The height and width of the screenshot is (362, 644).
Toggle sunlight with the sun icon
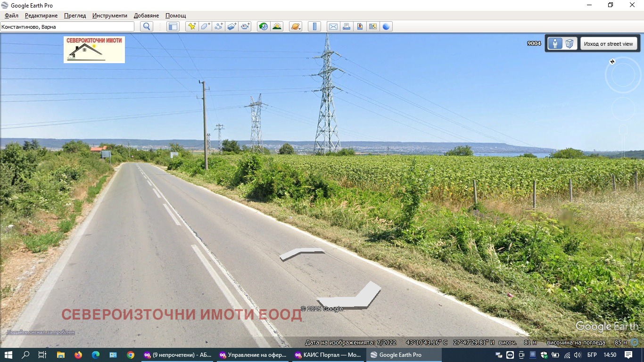277,26
